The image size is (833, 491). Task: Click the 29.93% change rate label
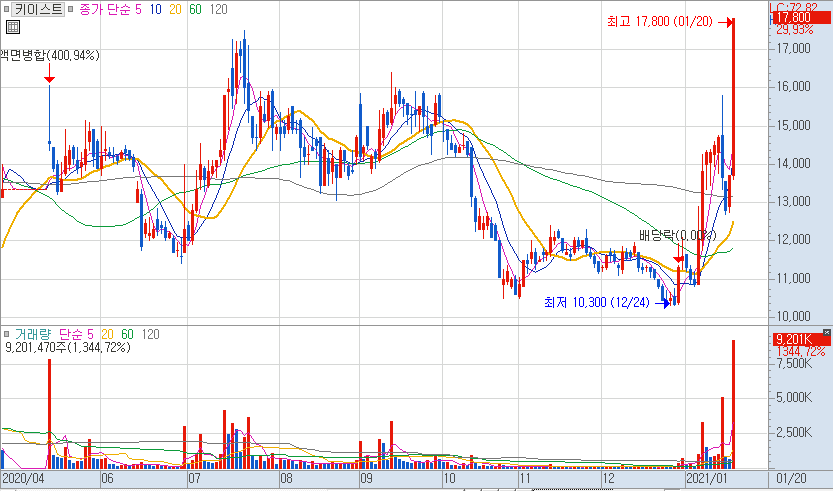pos(795,30)
